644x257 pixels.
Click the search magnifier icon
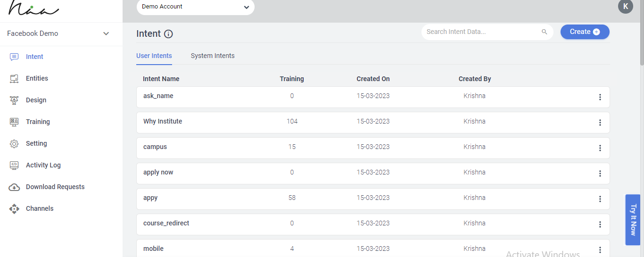tap(545, 32)
